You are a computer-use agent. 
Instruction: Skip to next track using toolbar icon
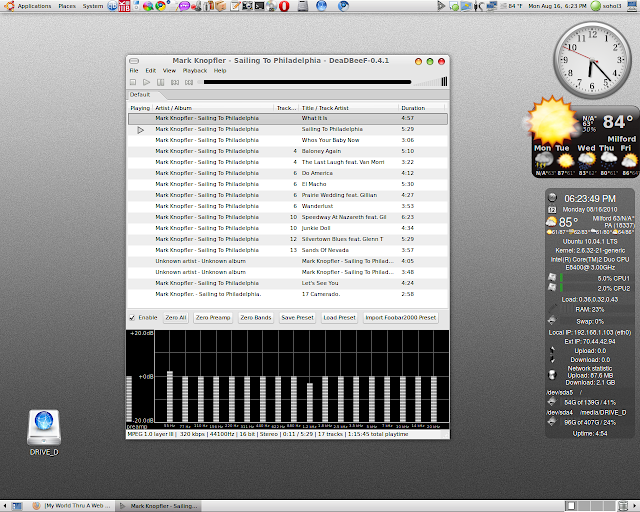tap(189, 82)
